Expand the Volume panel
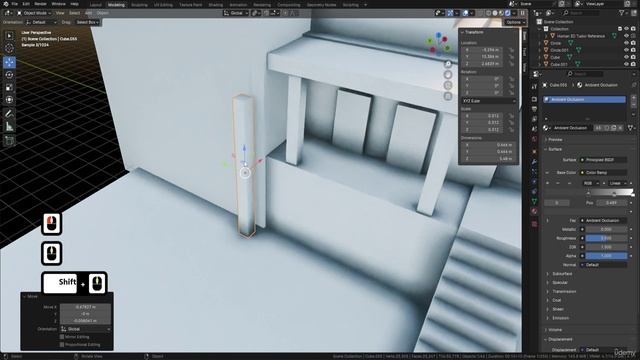The height and width of the screenshot is (360, 640). tap(554, 330)
